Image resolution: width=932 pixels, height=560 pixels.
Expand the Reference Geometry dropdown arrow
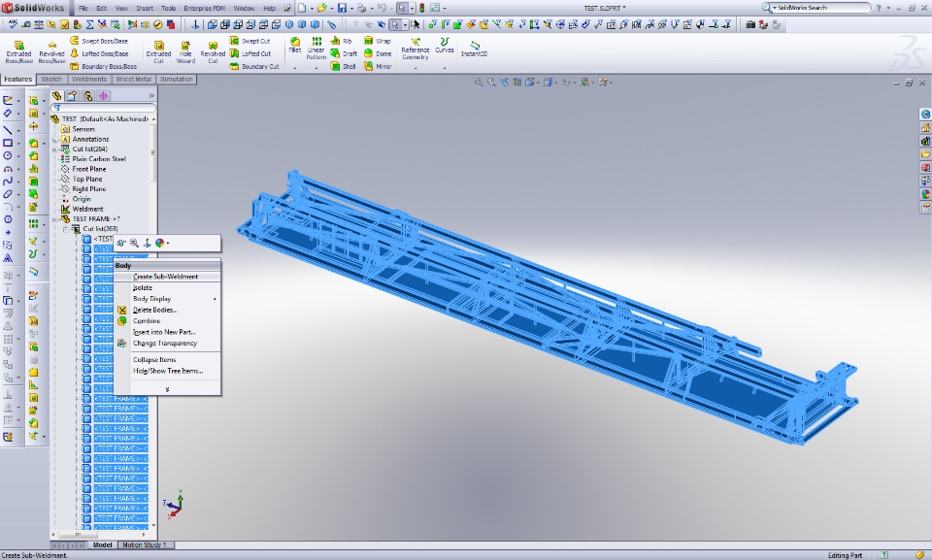tap(415, 68)
